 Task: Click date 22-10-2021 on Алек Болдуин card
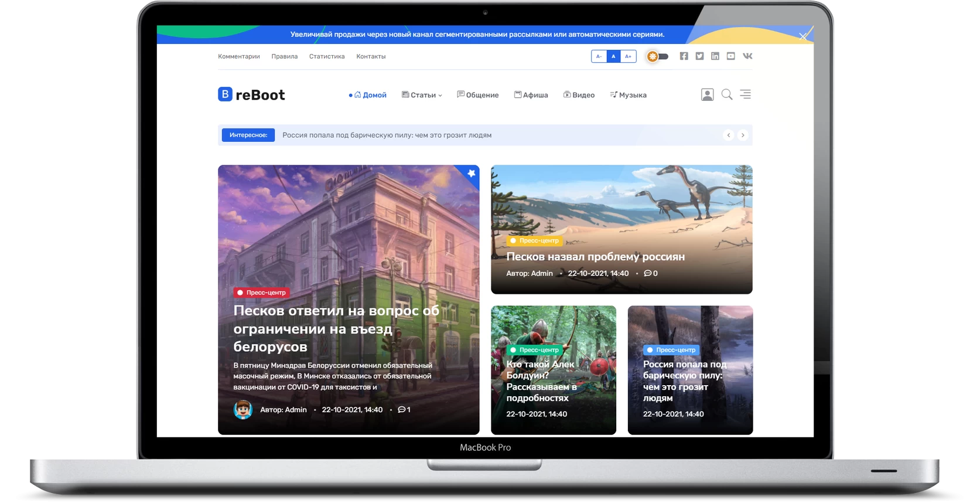coord(537,414)
